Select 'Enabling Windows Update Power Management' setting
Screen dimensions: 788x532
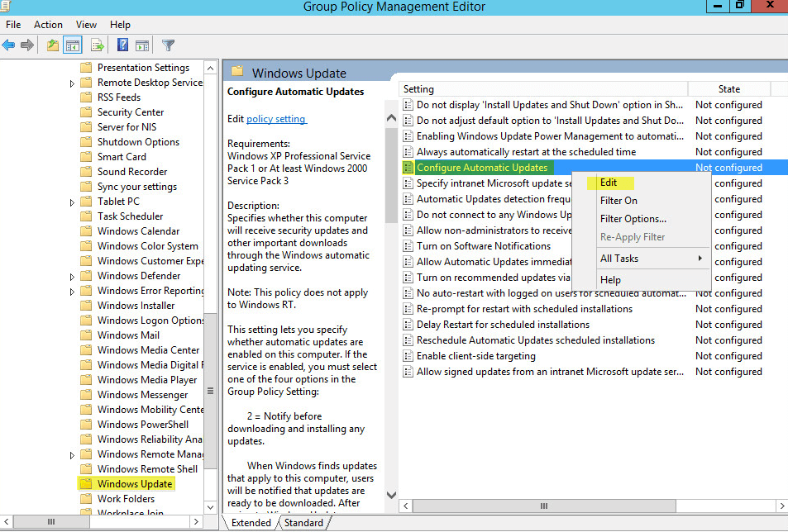(550, 136)
